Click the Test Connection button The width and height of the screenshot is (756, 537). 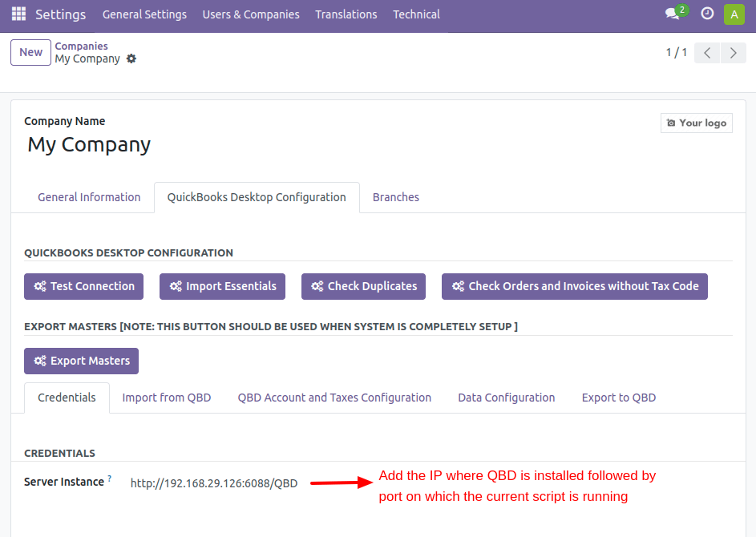pyautogui.click(x=84, y=286)
